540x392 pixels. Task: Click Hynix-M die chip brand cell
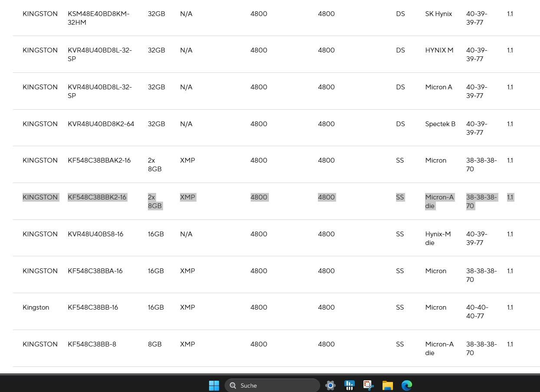coord(438,238)
